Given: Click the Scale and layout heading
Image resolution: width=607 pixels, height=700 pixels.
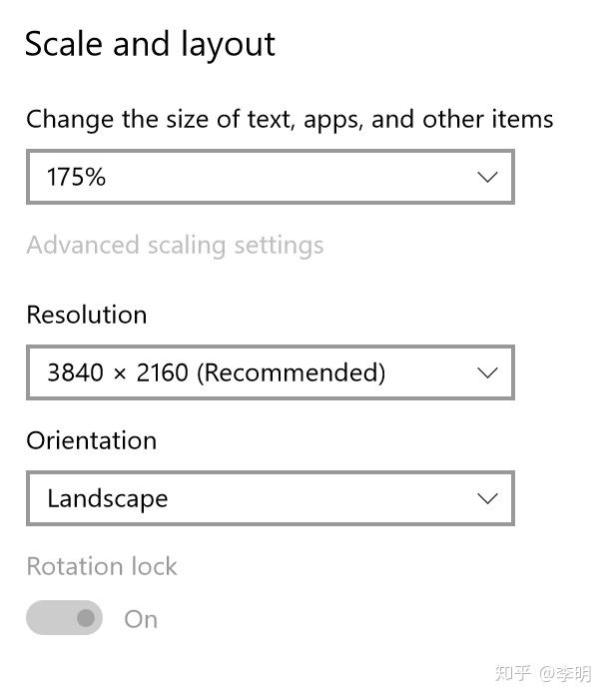Looking at the screenshot, I should (x=150, y=44).
